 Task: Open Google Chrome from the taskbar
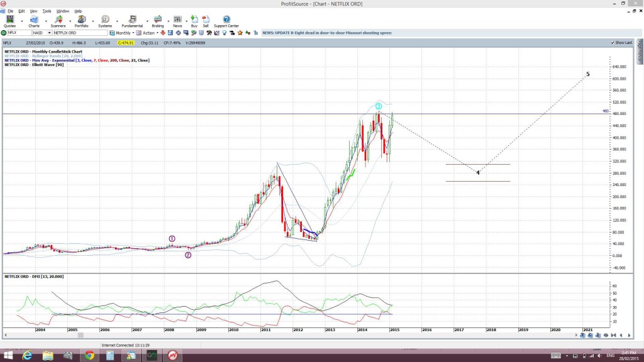[x=89, y=356]
